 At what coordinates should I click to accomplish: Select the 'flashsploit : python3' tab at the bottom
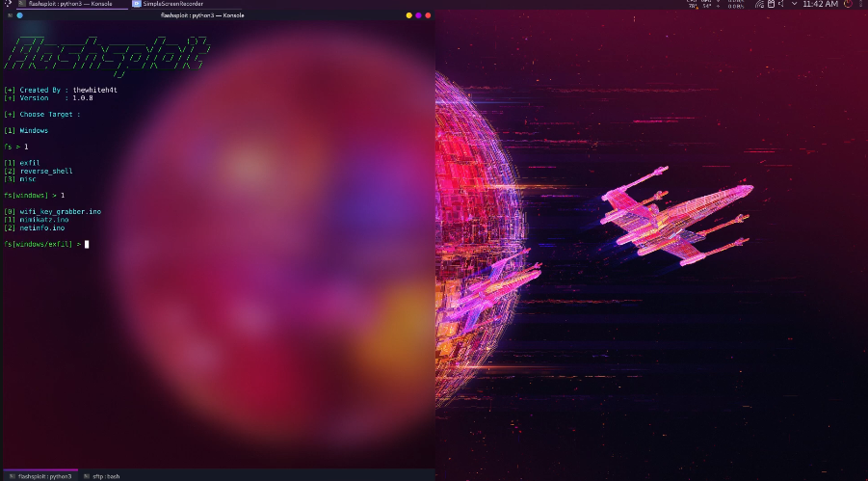coord(39,476)
